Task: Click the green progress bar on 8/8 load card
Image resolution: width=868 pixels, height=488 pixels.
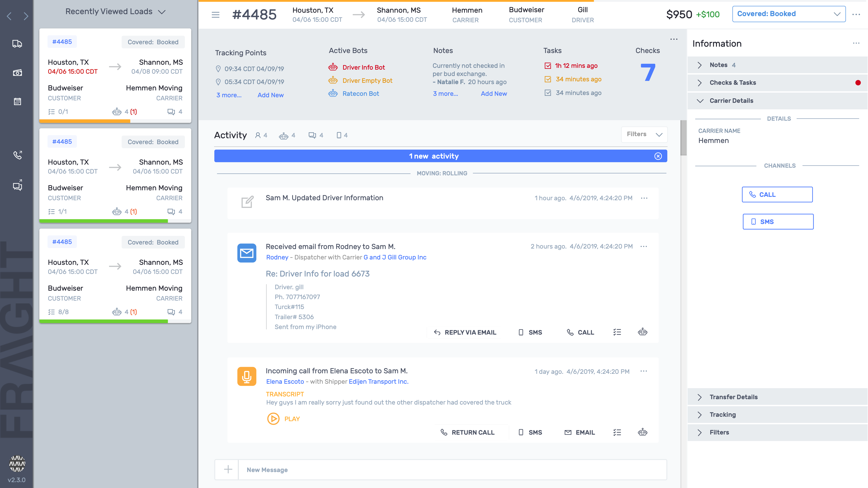Action: 104,321
